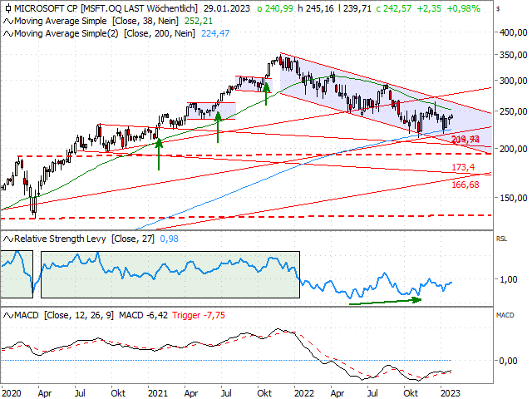This screenshot has height=399, width=532.
Task: Click the 166,68 red price annotation
Action: (x=465, y=185)
